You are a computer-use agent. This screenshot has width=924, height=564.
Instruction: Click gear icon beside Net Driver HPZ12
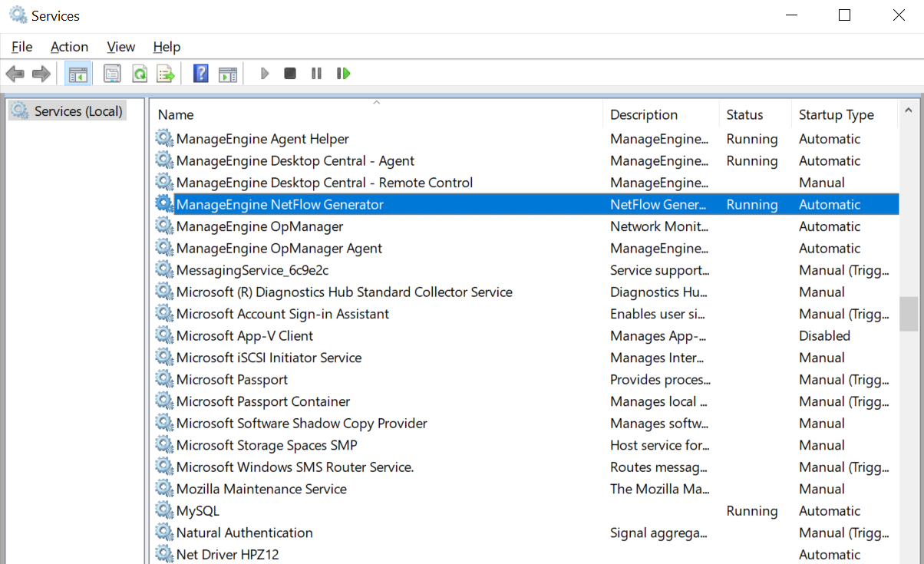(x=164, y=554)
